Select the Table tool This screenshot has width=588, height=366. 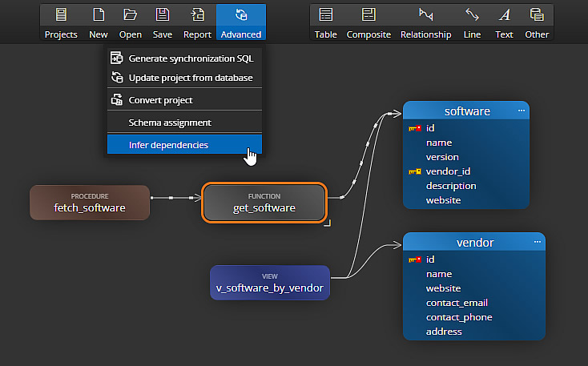[325, 22]
